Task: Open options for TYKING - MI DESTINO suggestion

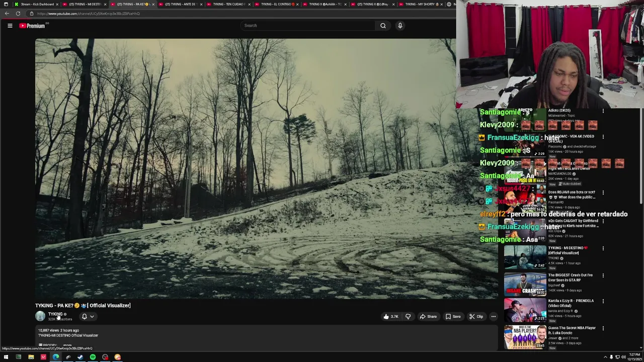Action: coord(603,248)
